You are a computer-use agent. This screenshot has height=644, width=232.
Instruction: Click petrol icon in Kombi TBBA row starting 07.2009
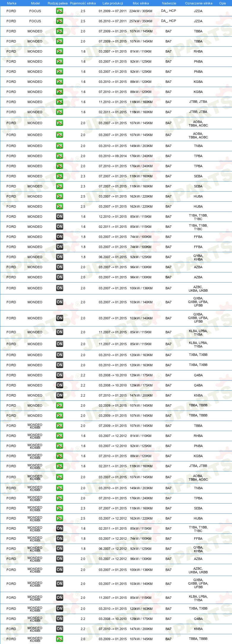pyautogui.click(x=59, y=426)
